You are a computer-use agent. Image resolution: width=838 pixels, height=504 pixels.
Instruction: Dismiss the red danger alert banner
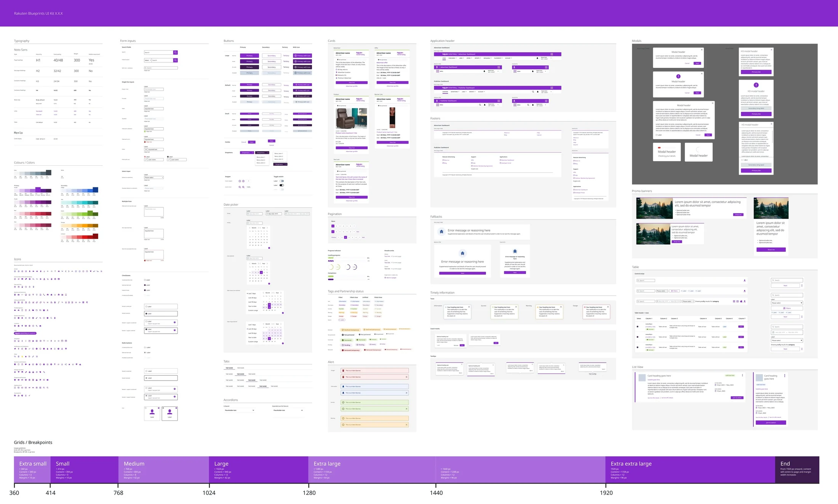(x=406, y=377)
